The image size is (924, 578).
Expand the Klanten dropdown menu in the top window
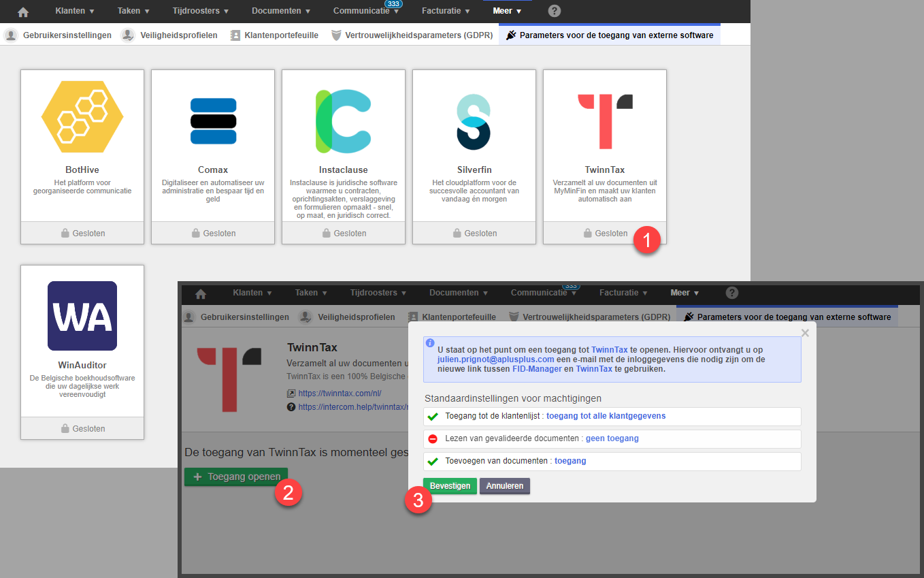tap(75, 11)
